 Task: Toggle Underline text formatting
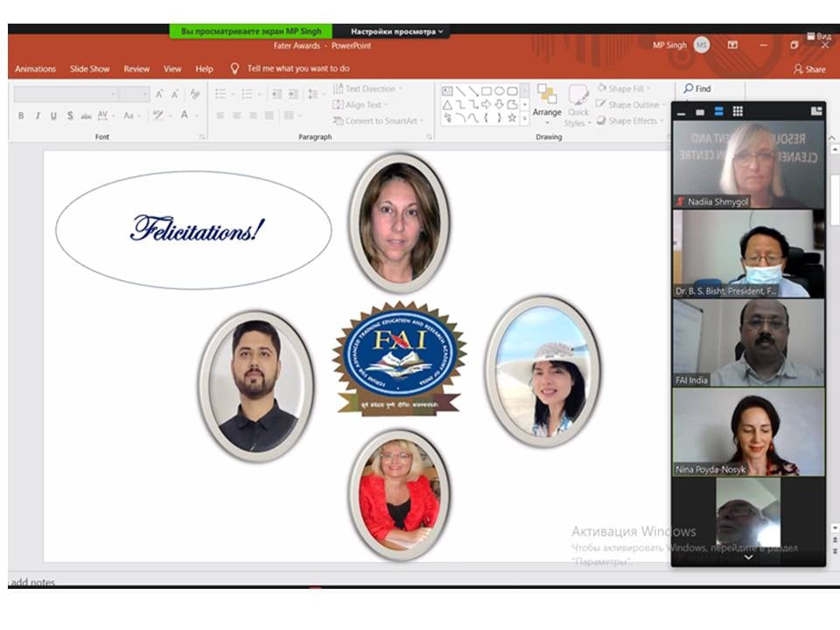click(x=53, y=115)
